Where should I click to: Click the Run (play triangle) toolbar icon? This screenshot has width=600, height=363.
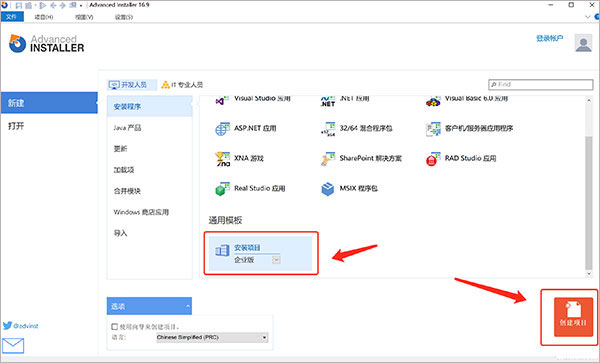43,5
